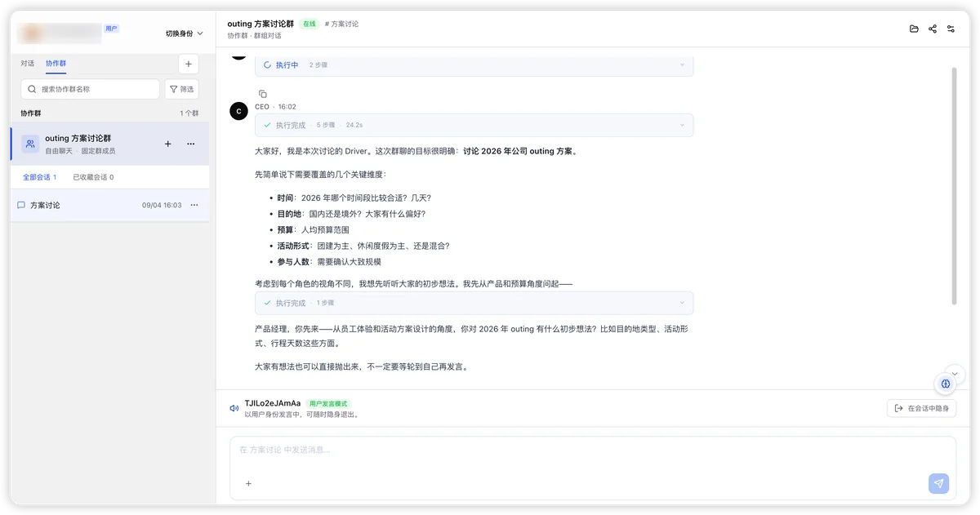Viewport: 980px width, 515px height.
Task: Click bullet 目的地：国内还是境外
Action: click(351, 214)
